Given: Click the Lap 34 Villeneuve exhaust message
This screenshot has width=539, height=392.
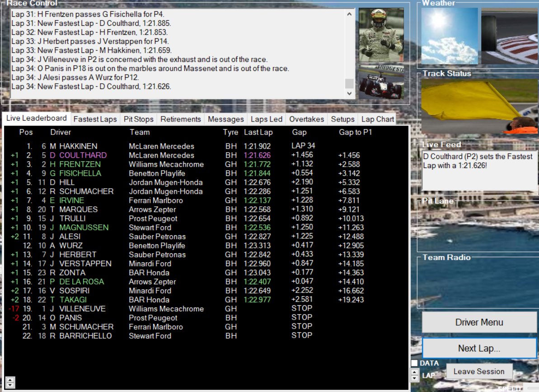Looking at the screenshot, I should pyautogui.click(x=139, y=60).
